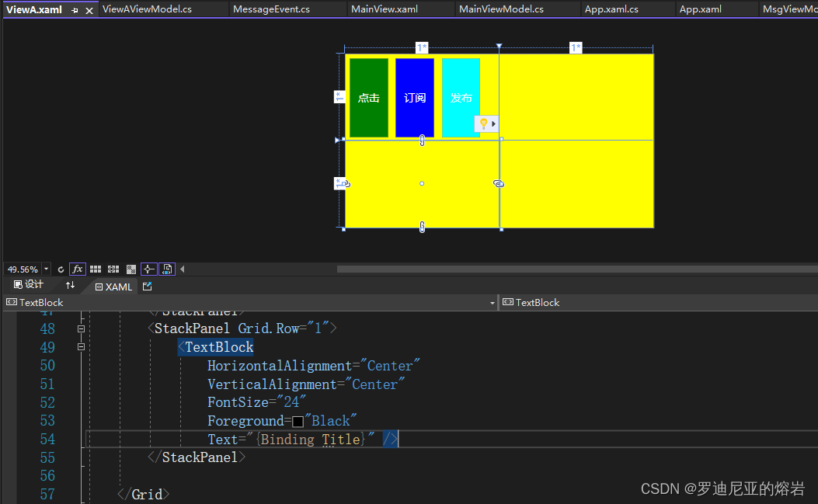Click the green 点击 button in designer
Screen dimensions: 818x504
[369, 98]
